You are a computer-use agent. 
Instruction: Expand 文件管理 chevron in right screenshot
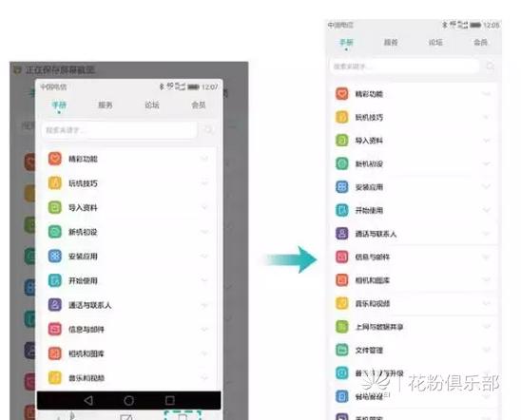coord(487,350)
